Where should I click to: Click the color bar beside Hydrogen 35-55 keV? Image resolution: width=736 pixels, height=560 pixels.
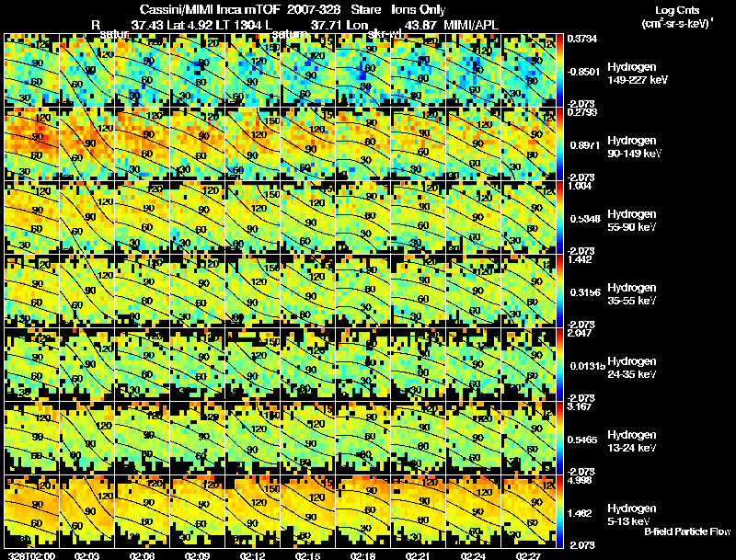pyautogui.click(x=559, y=291)
